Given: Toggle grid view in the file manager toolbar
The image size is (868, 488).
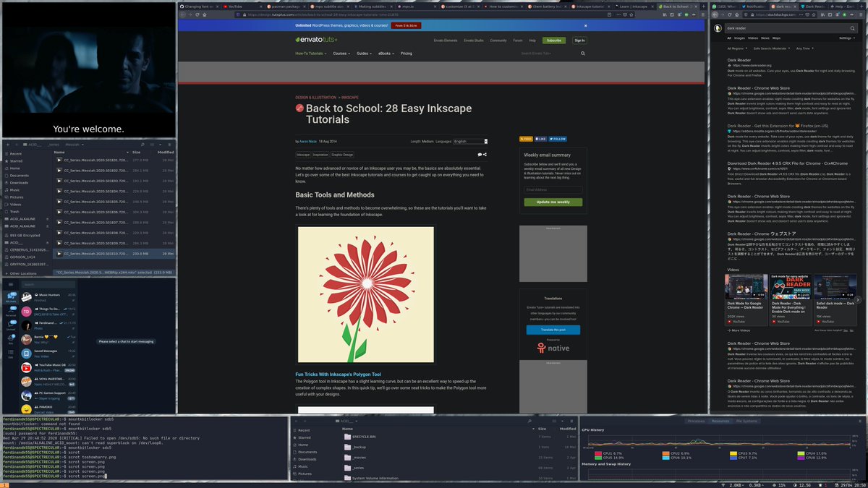Looking at the screenshot, I should 152,145.
